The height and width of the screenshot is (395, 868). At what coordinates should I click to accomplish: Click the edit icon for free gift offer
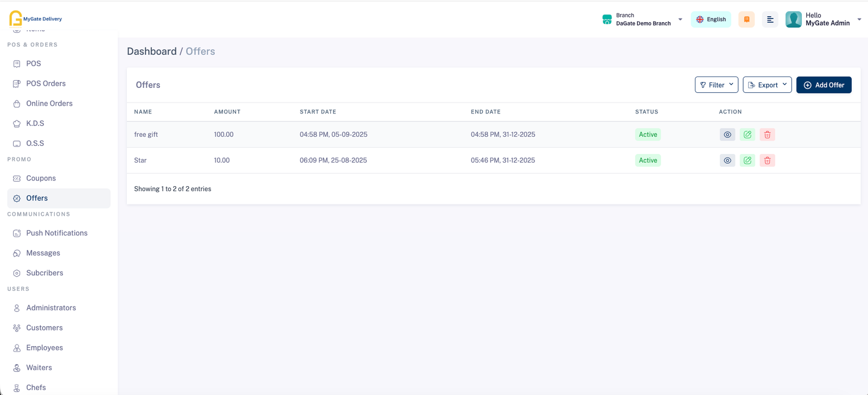pyautogui.click(x=747, y=135)
